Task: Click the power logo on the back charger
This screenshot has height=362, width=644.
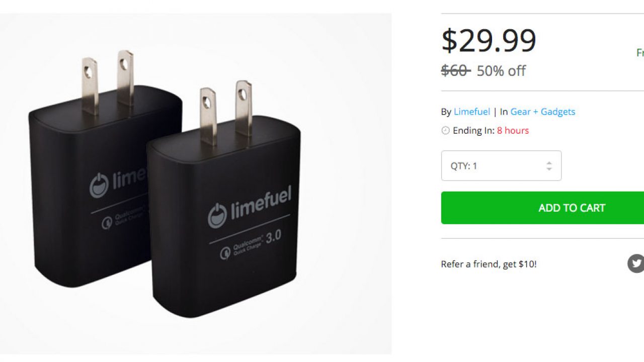Action: (x=99, y=186)
